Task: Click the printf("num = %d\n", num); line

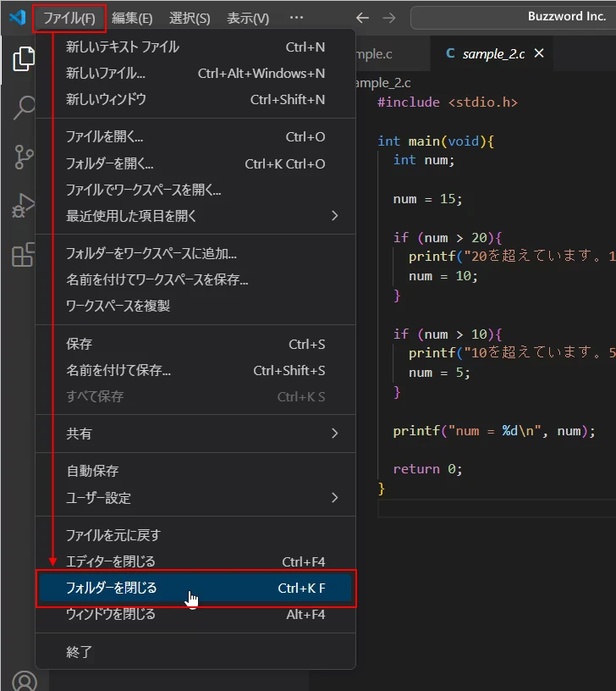Action: [494, 430]
